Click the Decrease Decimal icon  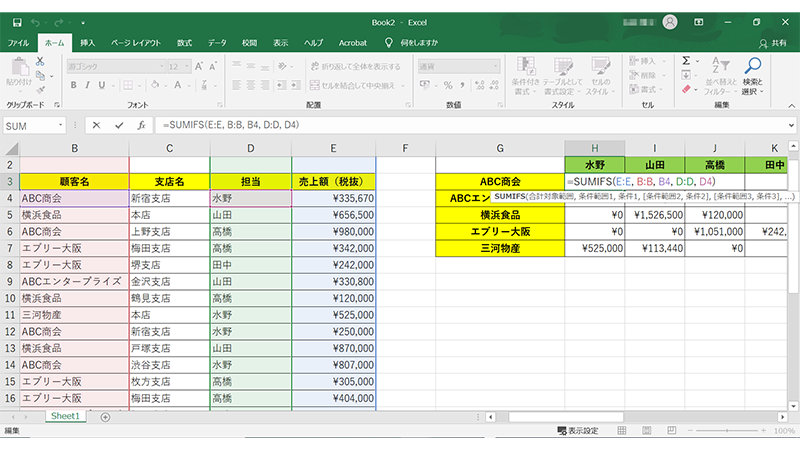point(494,85)
